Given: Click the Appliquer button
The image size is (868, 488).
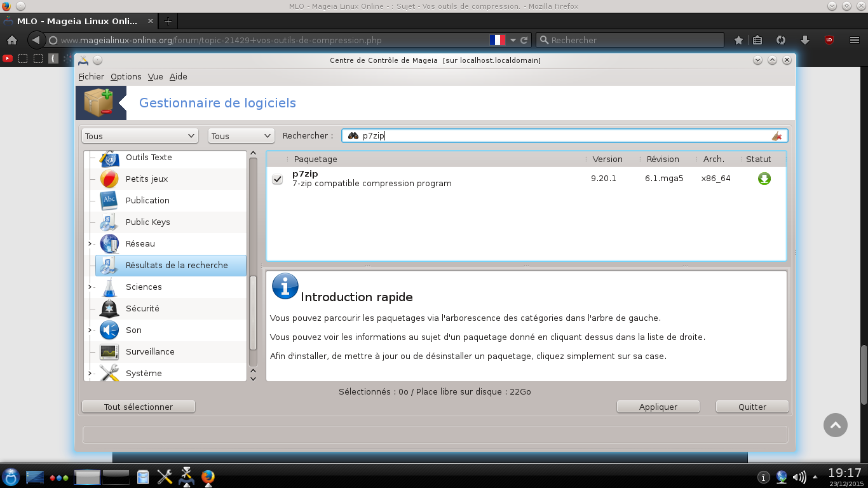Looking at the screenshot, I should click(x=658, y=407).
